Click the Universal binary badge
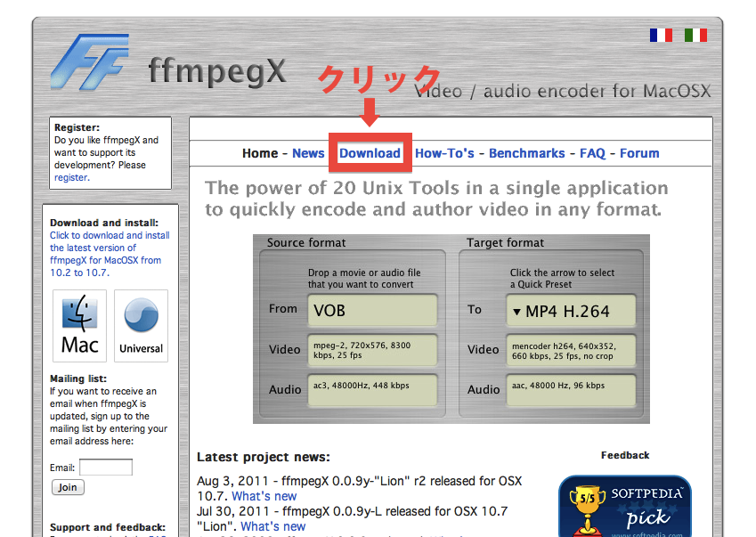The image size is (756, 537). [141, 325]
